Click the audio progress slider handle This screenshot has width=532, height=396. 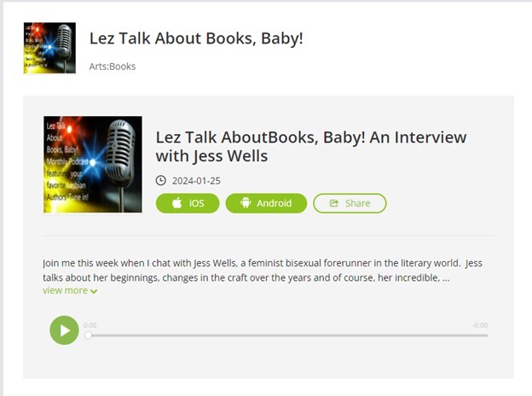click(88, 335)
